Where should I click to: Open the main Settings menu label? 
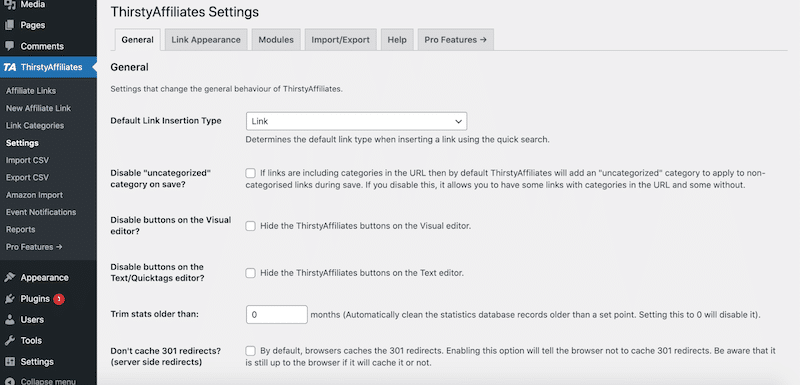[37, 362]
